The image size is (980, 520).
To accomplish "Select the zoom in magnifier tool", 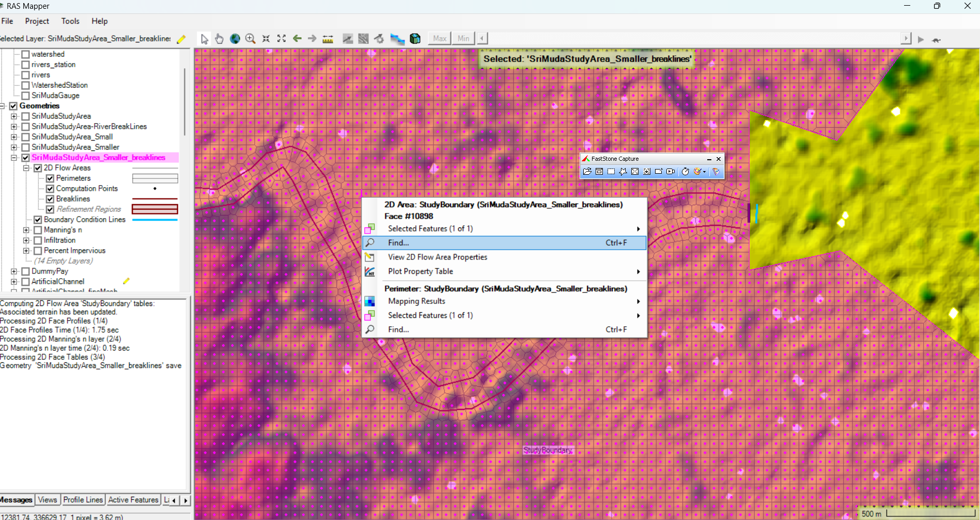I will (251, 39).
